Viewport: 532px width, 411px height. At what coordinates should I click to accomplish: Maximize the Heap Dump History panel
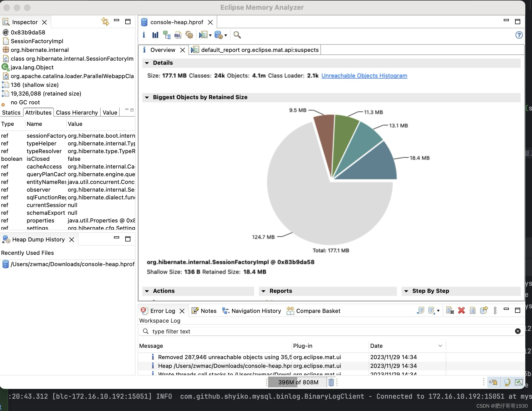pos(128,239)
